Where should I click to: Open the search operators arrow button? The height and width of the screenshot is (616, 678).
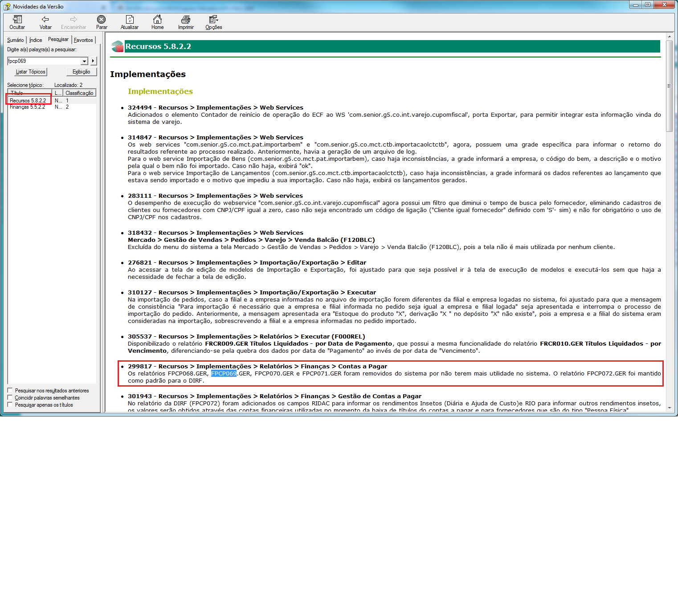pyautogui.click(x=93, y=61)
